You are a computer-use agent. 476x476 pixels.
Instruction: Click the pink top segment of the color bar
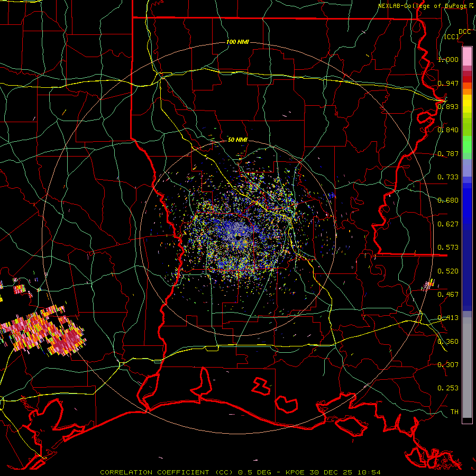[x=467, y=56]
